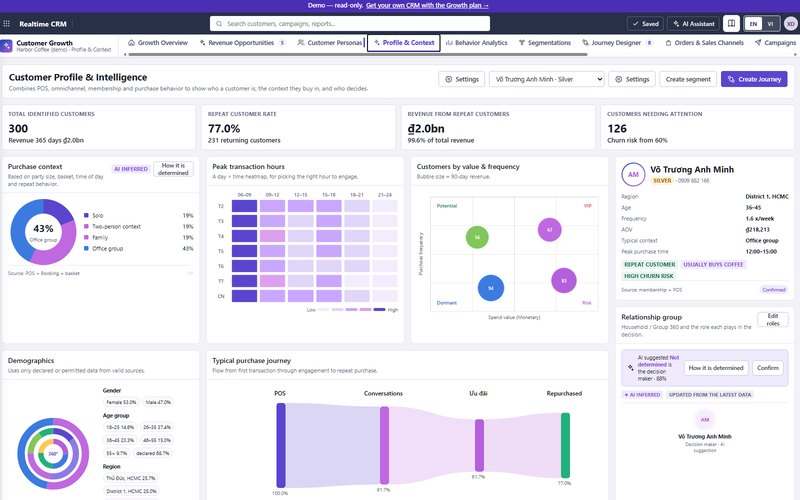800x500 pixels.
Task: Click the Male 47.0% chip
Action: [158, 402]
